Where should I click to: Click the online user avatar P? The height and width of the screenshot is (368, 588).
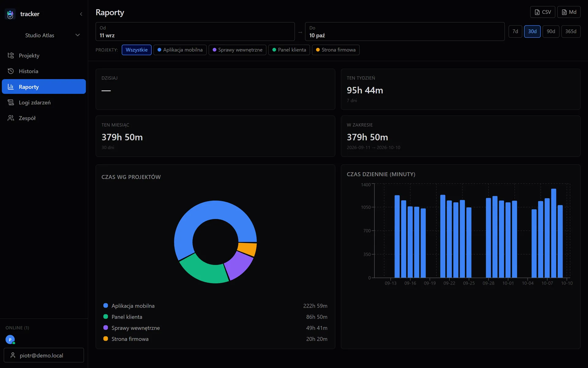(10, 339)
